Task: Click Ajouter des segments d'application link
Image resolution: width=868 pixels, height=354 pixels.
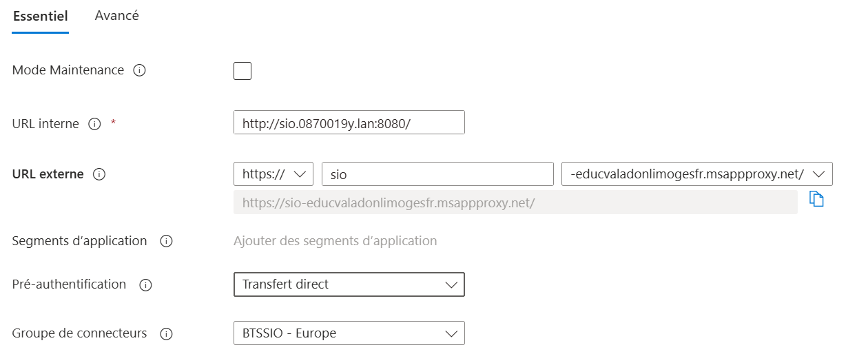Action: click(x=335, y=241)
